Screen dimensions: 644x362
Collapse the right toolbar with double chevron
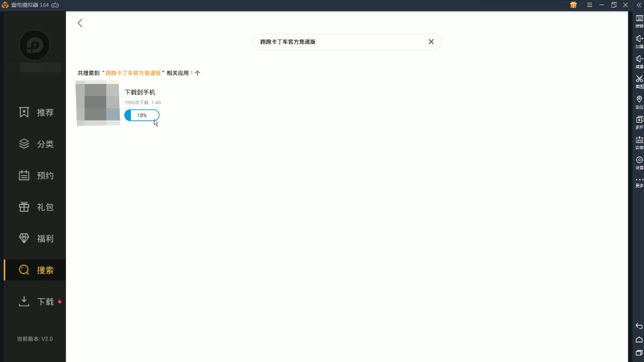639,5
